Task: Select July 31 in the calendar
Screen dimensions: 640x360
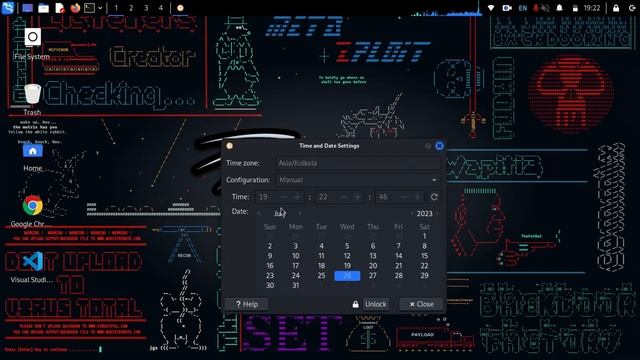Action: tap(296, 285)
